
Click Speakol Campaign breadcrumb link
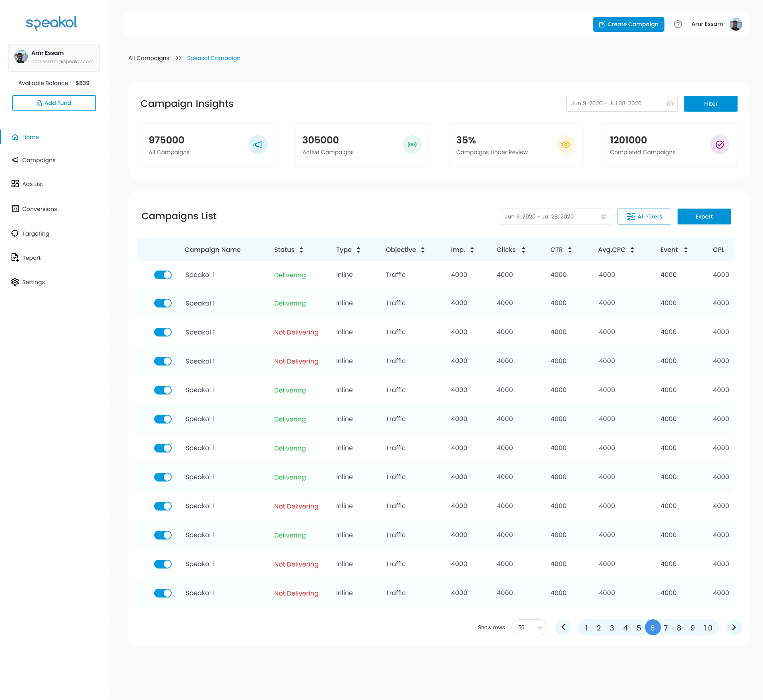point(214,58)
